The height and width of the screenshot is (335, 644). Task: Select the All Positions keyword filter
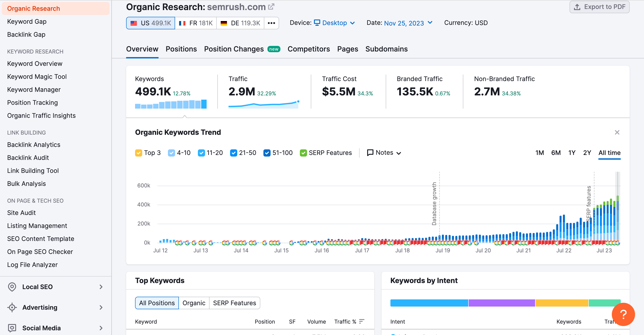coord(157,303)
